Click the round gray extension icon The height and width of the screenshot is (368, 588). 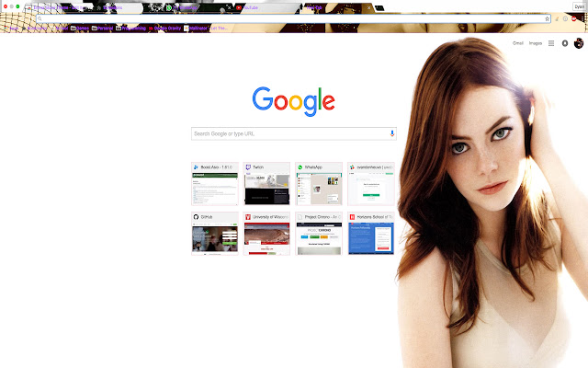[565, 18]
